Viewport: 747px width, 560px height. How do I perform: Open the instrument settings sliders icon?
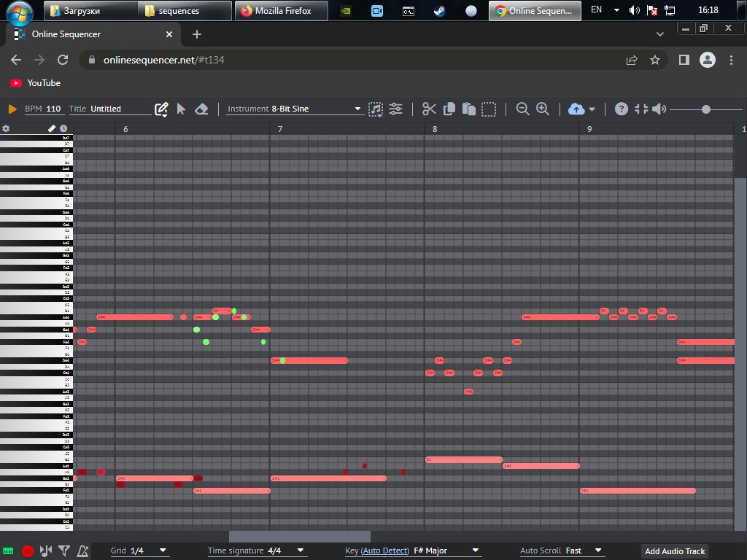(x=395, y=109)
